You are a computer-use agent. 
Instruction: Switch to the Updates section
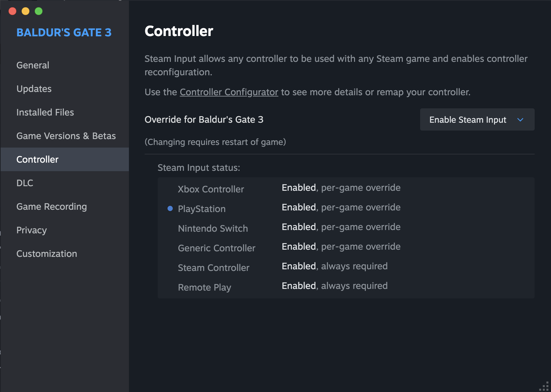[34, 89]
